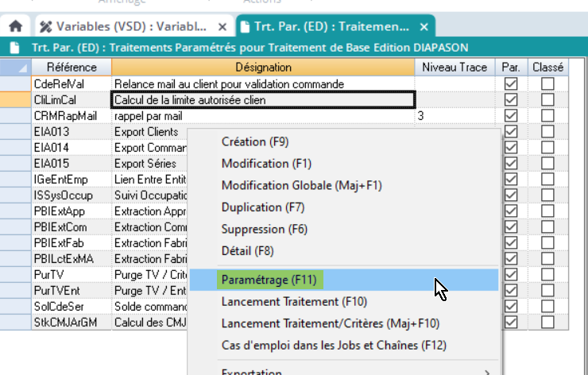Open the home tab icon
Viewport: 588px width, 375px height.
coord(14,26)
